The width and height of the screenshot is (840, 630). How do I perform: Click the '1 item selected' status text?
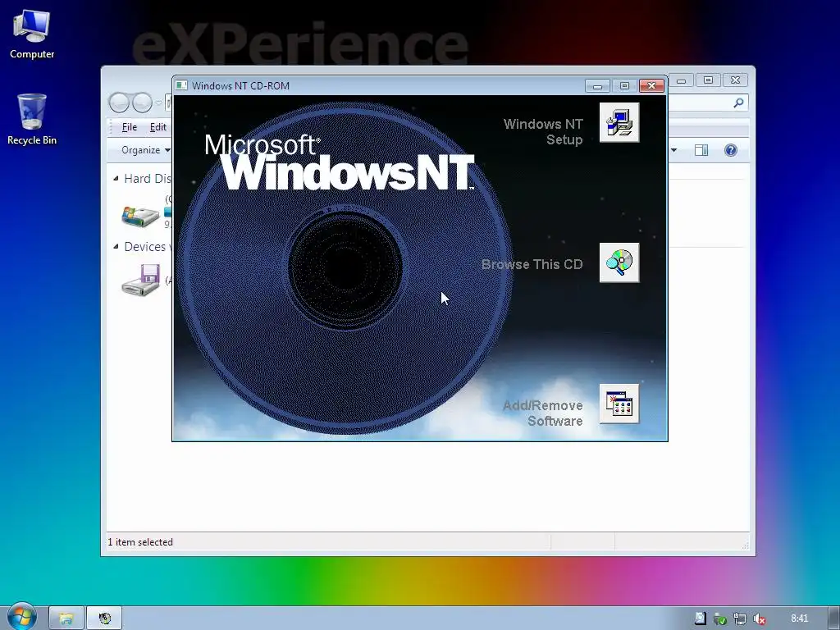click(x=140, y=542)
